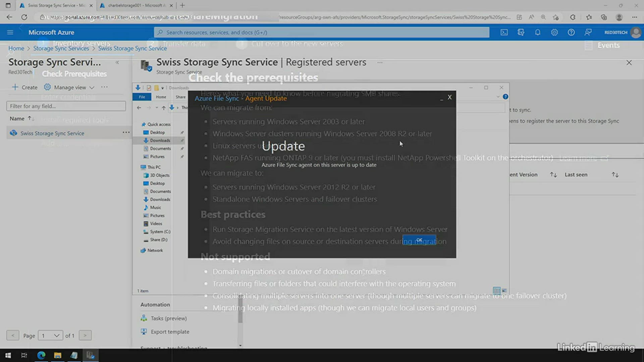This screenshot has height=362, width=644.
Task: Open the Home tab in File Explorer
Action: click(x=161, y=97)
